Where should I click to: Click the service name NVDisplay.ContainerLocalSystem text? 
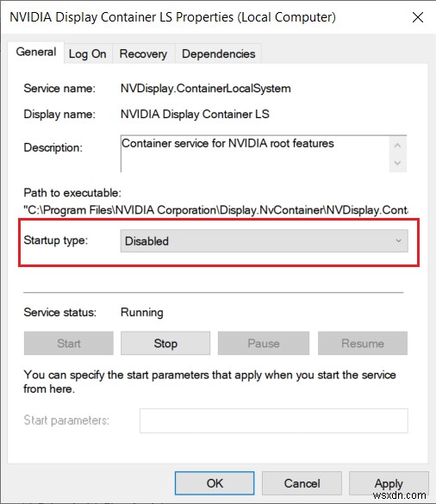[206, 89]
